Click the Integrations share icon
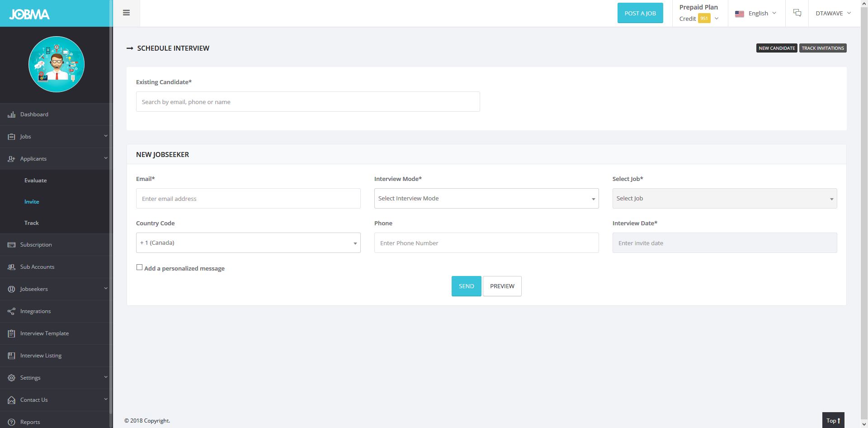Image resolution: width=868 pixels, height=428 pixels. pyautogui.click(x=11, y=311)
